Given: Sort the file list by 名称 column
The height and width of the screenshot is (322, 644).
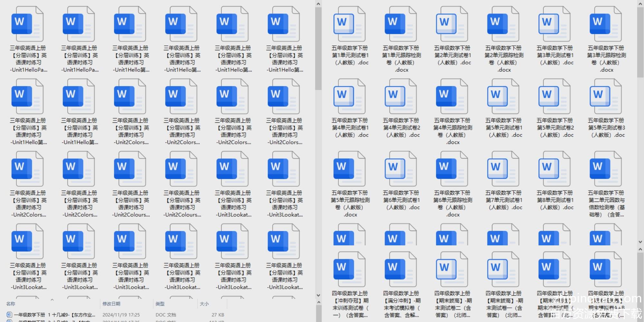Looking at the screenshot, I should click(11, 304).
